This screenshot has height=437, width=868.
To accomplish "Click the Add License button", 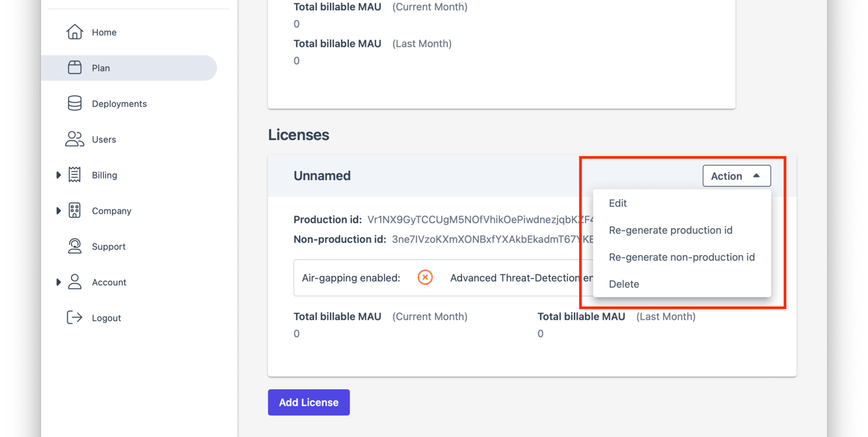I will (x=309, y=402).
